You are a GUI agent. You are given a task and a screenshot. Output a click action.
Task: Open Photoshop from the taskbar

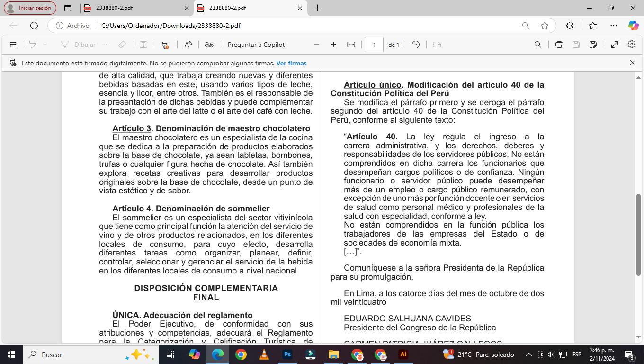(287, 355)
